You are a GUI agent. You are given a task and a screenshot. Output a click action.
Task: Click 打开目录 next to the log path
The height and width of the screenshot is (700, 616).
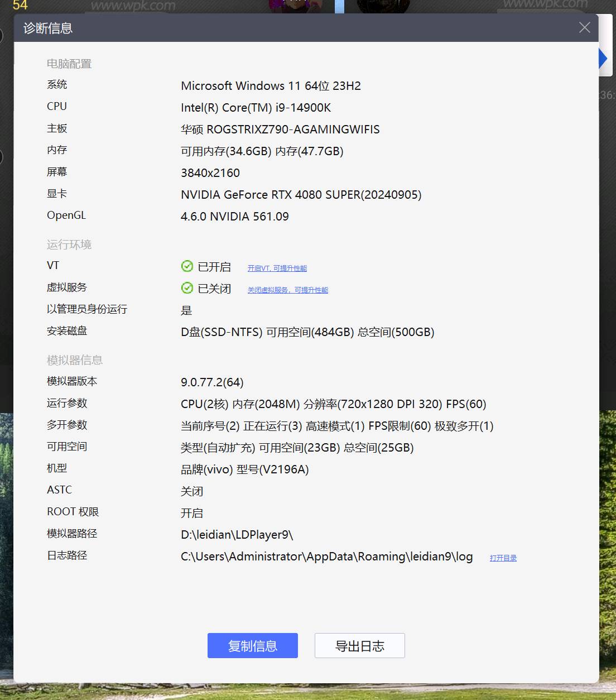[503, 558]
